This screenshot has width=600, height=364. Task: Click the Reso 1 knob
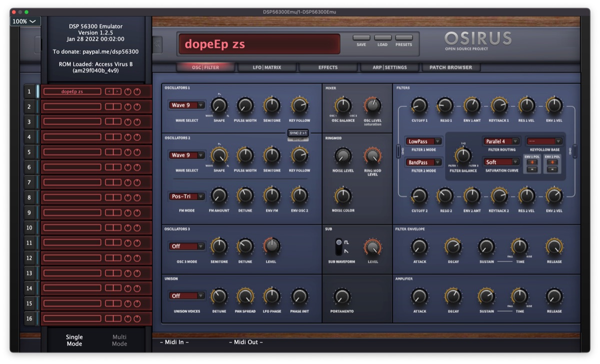click(445, 105)
